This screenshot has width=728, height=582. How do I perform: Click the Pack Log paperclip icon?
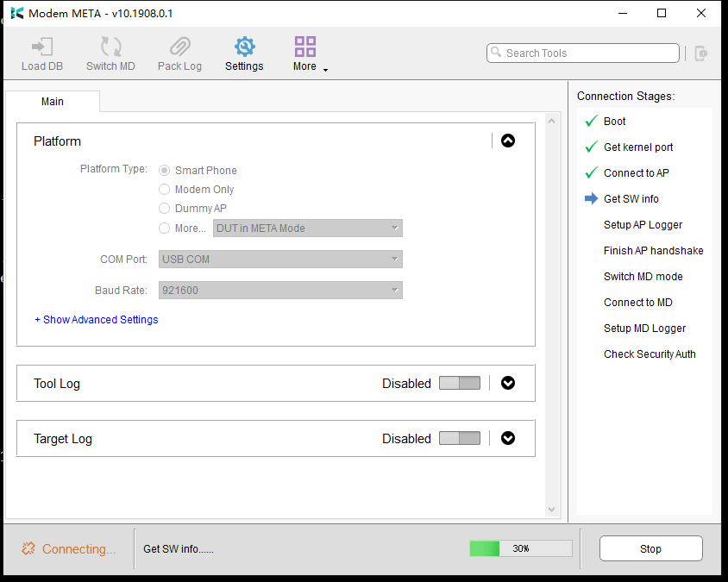[x=180, y=47]
